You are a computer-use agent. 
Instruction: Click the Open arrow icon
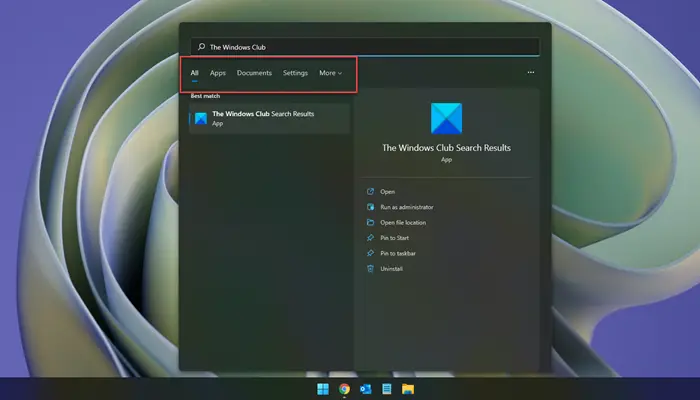click(x=370, y=192)
